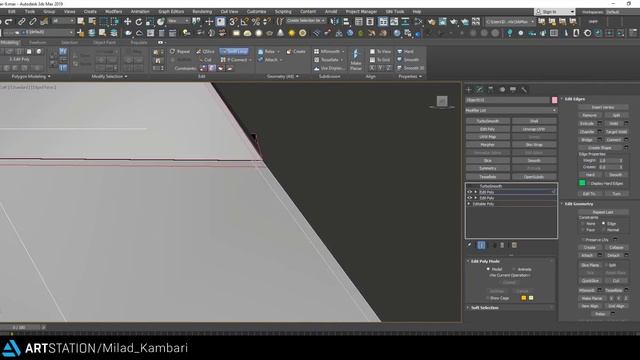Toggle visibility of first Edit Poly modifier
Viewport: 640px width, 360px height.
469,192
